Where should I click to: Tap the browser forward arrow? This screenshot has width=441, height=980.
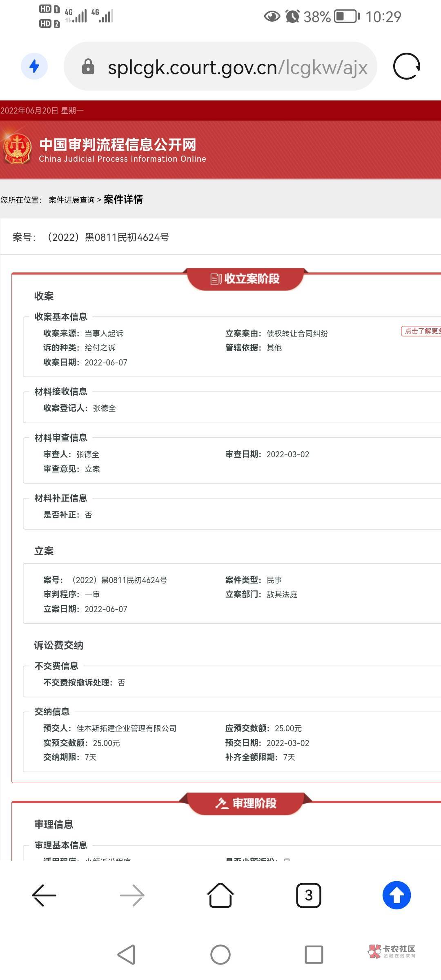coord(132,895)
